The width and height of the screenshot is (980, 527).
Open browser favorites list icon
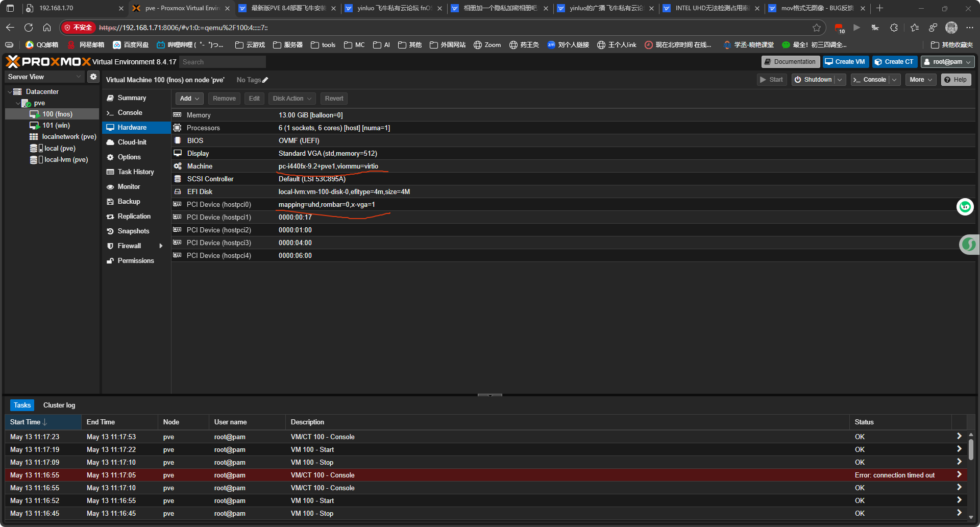[x=914, y=28]
